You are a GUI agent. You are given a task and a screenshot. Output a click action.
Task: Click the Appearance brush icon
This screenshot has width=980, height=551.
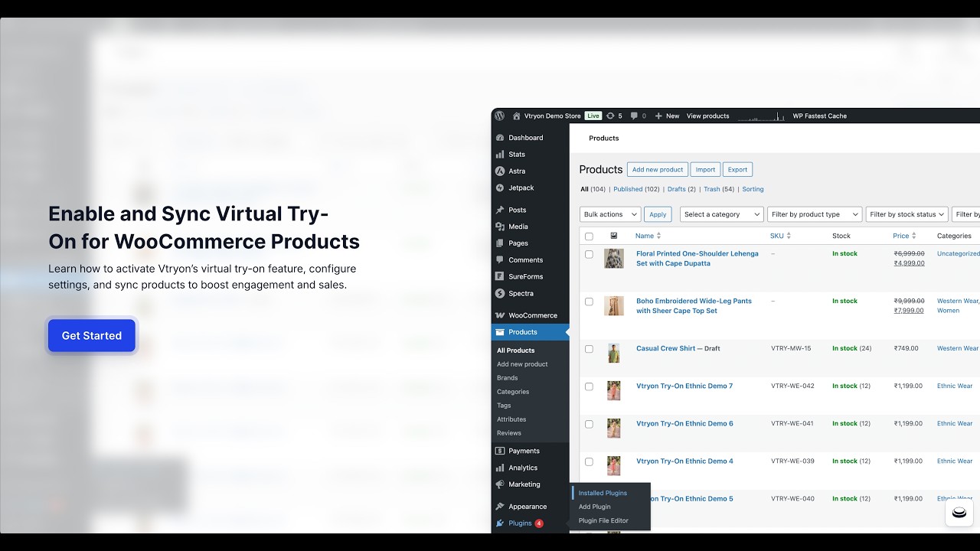(x=500, y=507)
